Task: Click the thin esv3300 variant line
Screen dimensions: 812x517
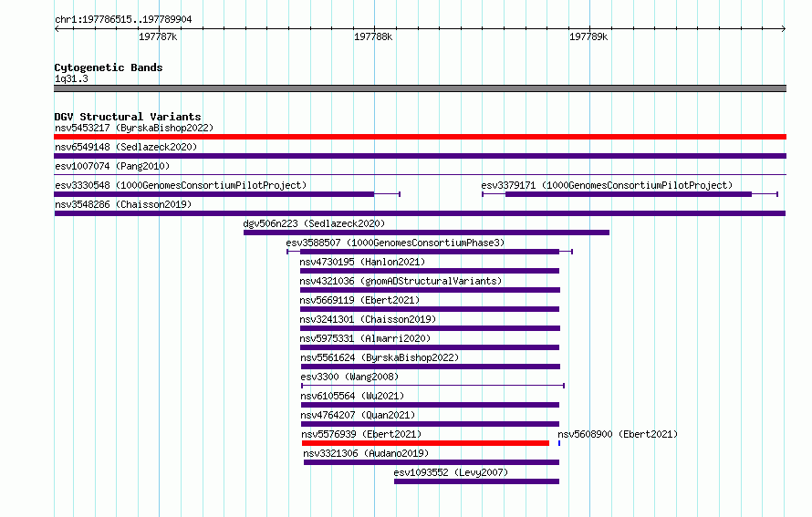Action: click(433, 386)
